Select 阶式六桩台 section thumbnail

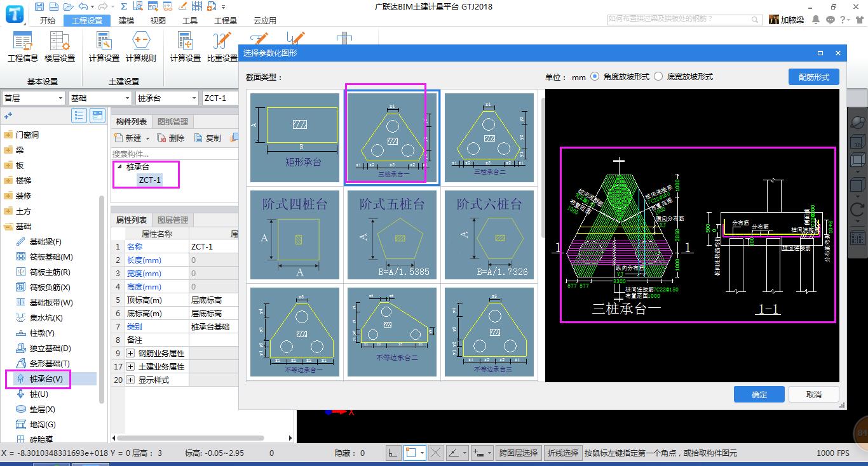click(x=489, y=235)
